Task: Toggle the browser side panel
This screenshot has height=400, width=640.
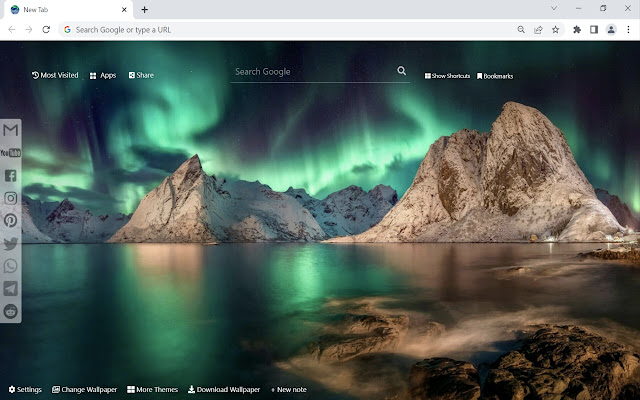Action: point(594,29)
